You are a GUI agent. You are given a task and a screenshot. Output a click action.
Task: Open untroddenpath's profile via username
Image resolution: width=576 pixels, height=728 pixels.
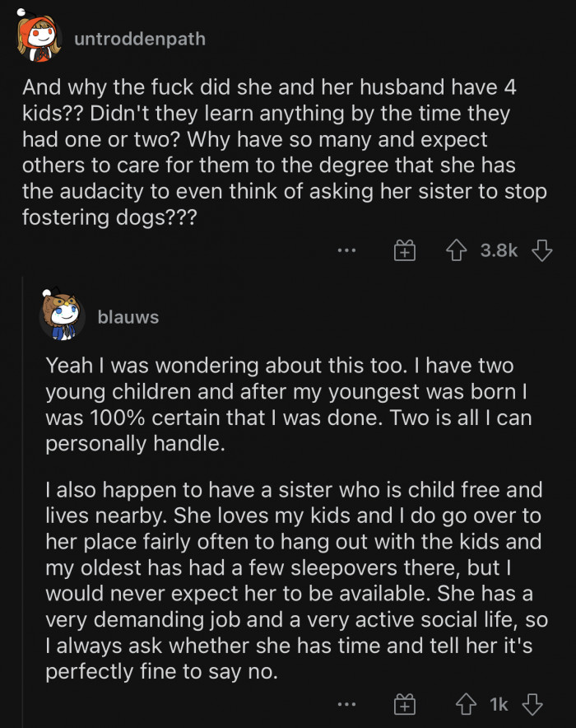coord(138,38)
